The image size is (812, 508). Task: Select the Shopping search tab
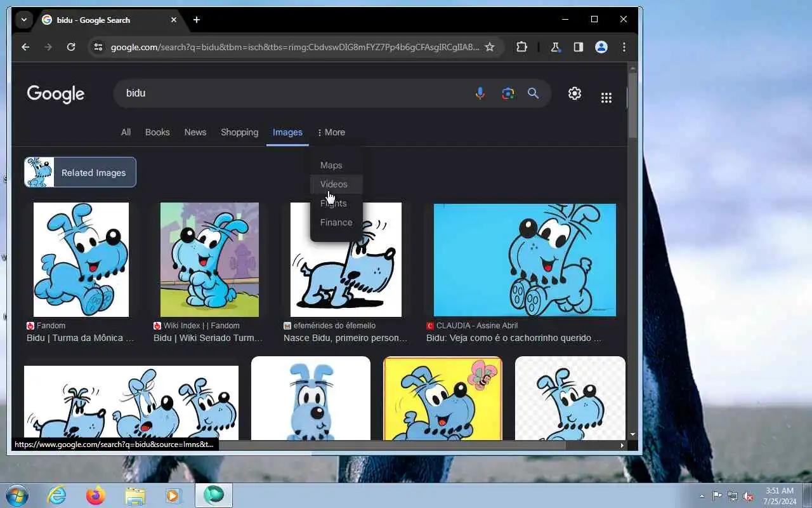point(239,132)
